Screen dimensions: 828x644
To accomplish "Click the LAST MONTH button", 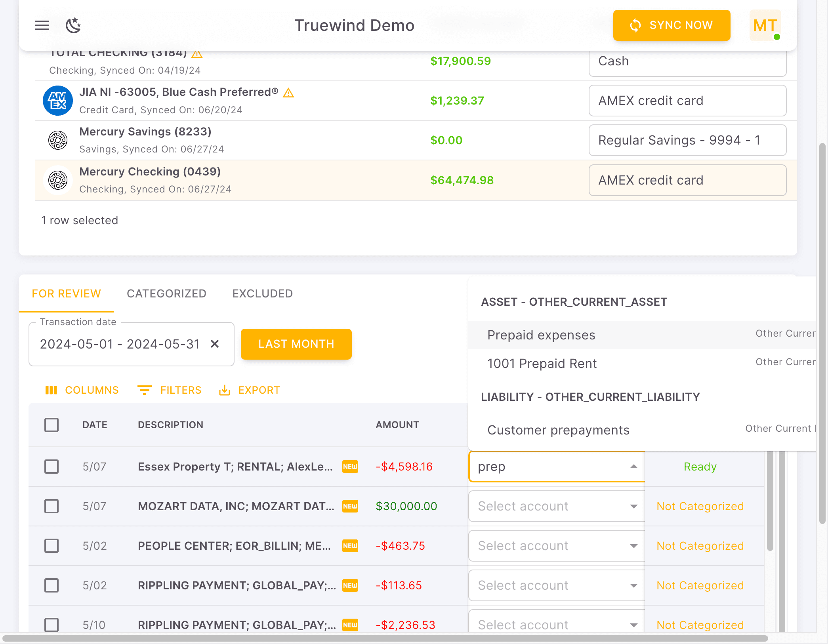I will coord(296,344).
